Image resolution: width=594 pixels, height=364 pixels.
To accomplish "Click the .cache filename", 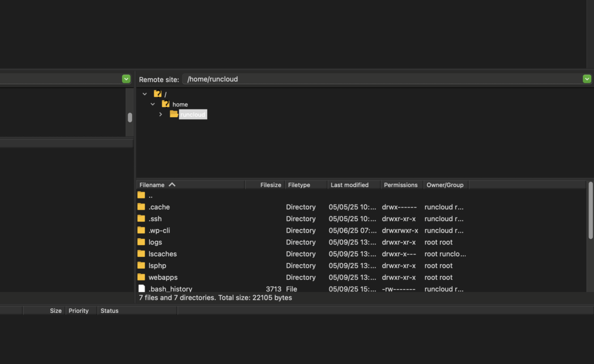I will (159, 207).
